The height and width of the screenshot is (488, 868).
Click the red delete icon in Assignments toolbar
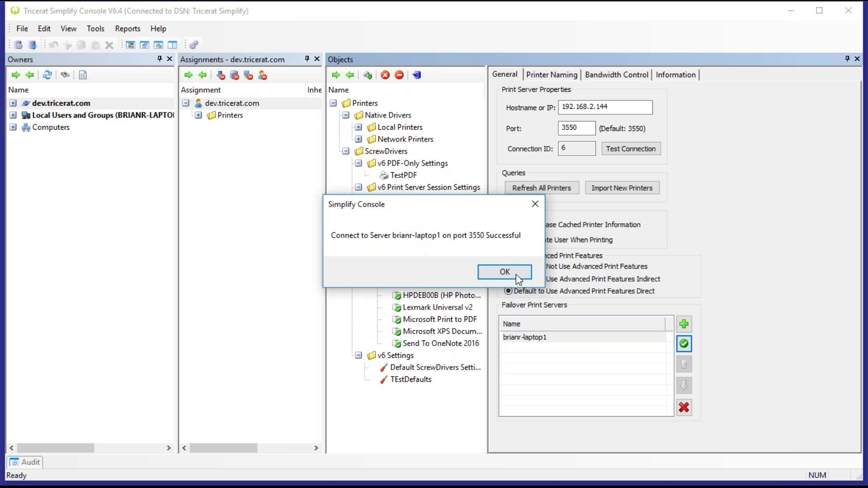click(221, 75)
